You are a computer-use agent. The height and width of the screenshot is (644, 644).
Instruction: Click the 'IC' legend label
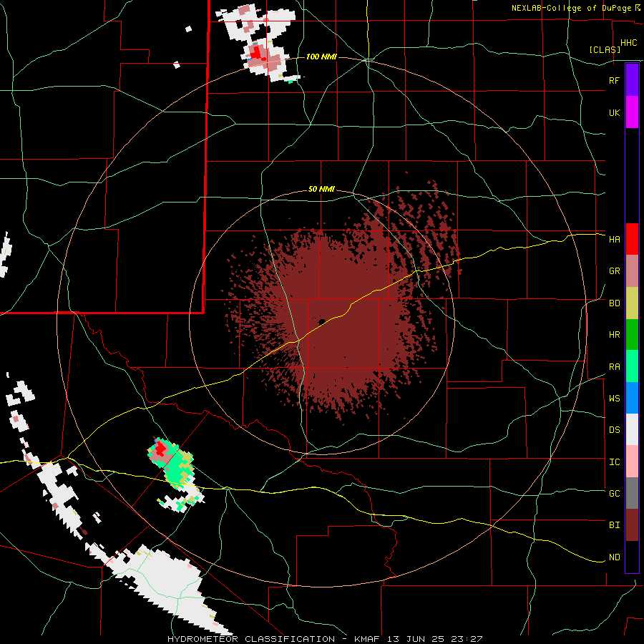pyautogui.click(x=614, y=462)
